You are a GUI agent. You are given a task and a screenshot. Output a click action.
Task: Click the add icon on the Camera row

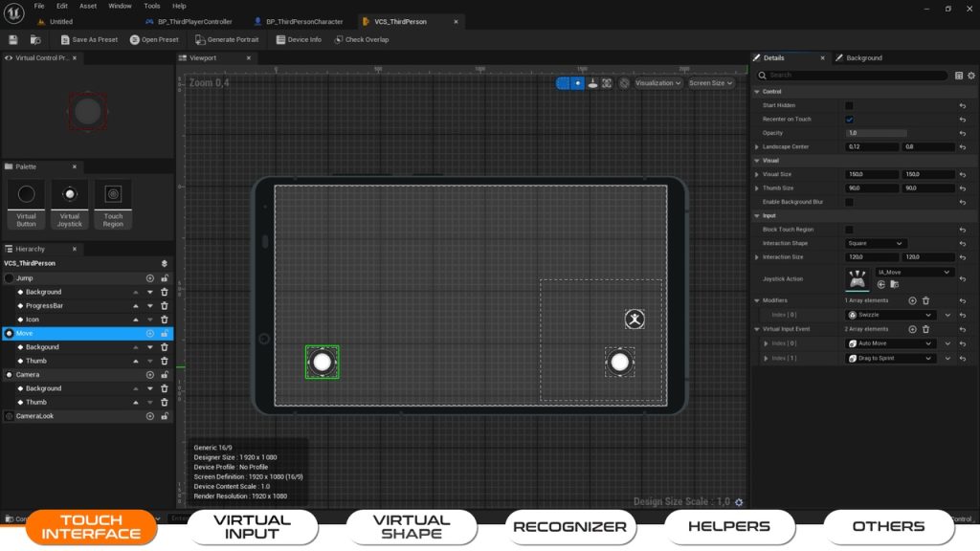tap(150, 375)
